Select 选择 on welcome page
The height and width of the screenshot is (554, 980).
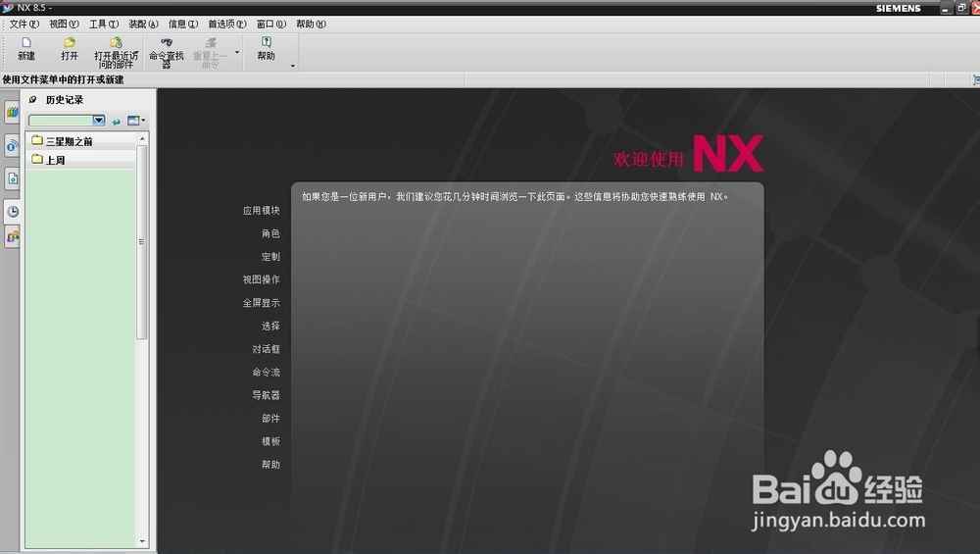[270, 327]
